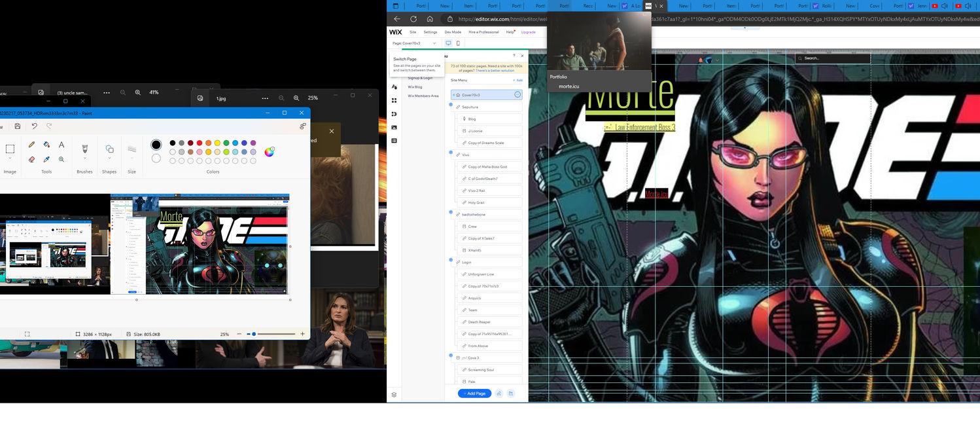Screen dimensions: 980x421
Task: Click the browser Refresh icon
Action: (x=413, y=19)
